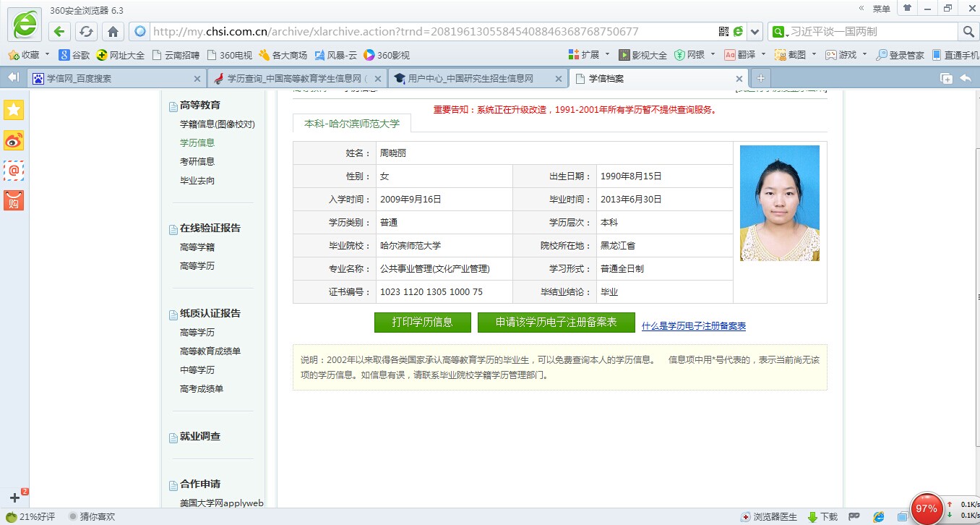980x525 pixels.
Task: Click the 97% memory accelerator ball
Action: (926, 508)
